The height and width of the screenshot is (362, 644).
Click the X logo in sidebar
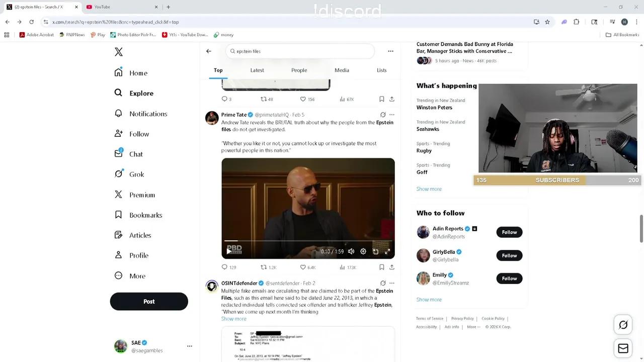tap(119, 52)
